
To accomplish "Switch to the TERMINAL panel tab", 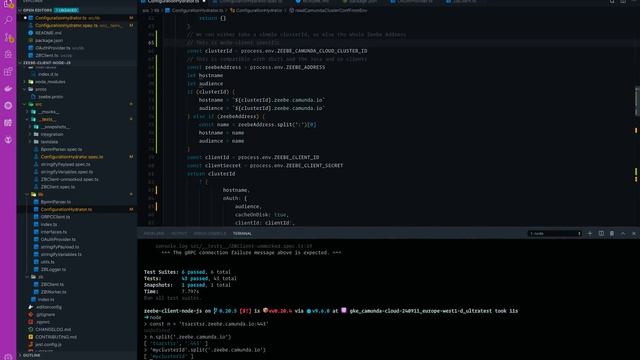I will point(242,233).
